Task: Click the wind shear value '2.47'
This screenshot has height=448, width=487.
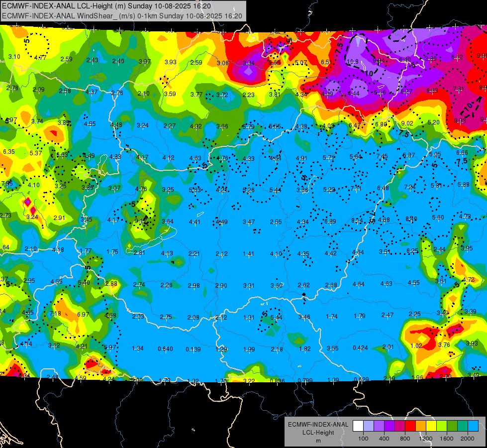Action: pyautogui.click(x=388, y=315)
